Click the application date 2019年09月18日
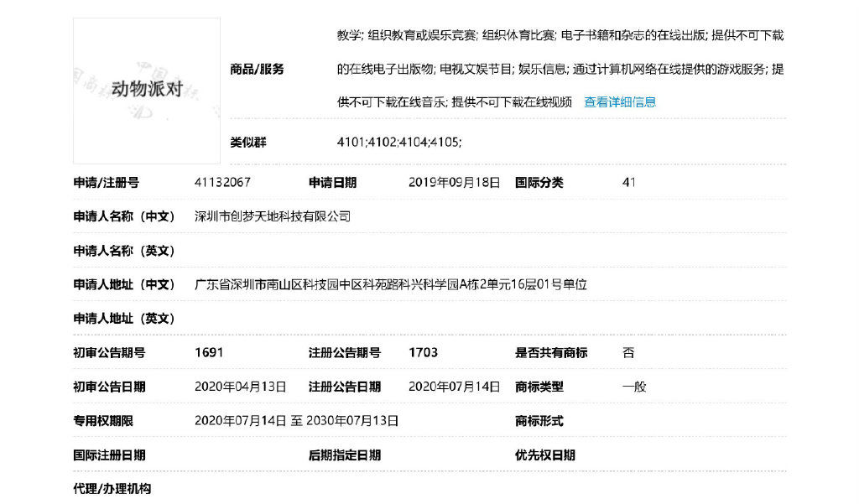The height and width of the screenshot is (504, 859). pos(454,183)
